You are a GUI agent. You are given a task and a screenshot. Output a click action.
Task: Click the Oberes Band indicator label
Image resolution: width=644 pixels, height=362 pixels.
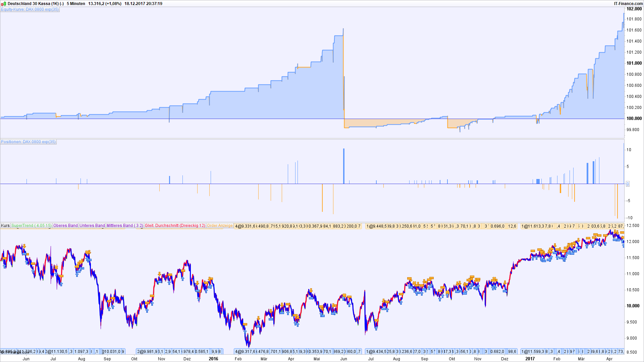(65, 226)
